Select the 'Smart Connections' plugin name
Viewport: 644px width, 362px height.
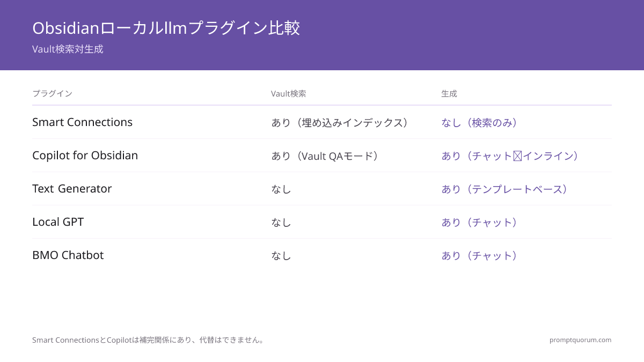(x=82, y=122)
